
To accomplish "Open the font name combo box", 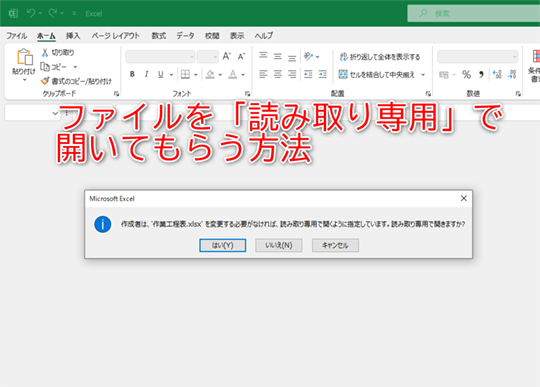I will (160, 56).
